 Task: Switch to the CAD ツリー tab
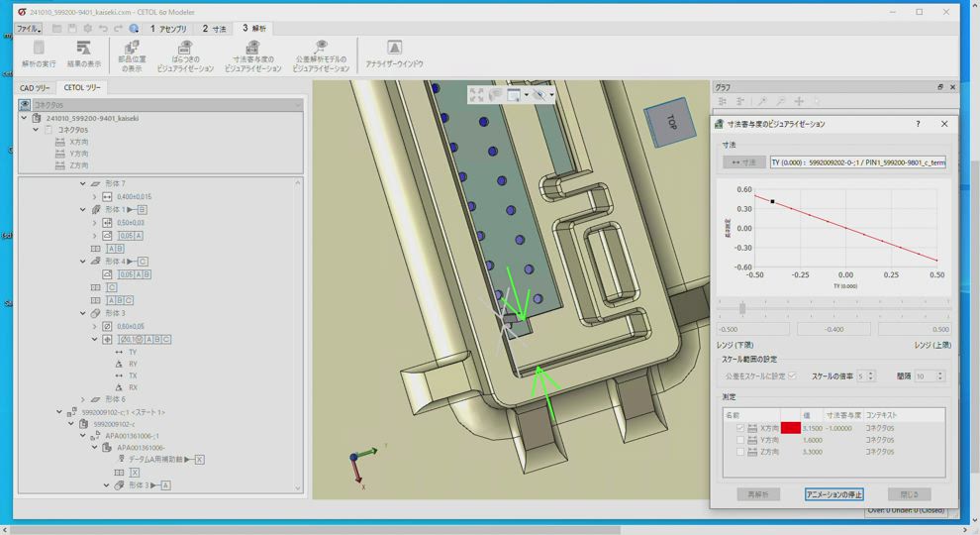pyautogui.click(x=35, y=88)
